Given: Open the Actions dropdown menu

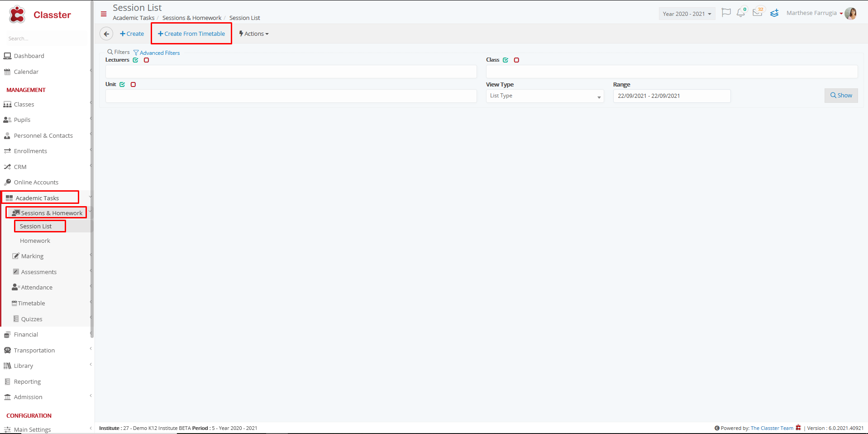Looking at the screenshot, I should coord(254,34).
